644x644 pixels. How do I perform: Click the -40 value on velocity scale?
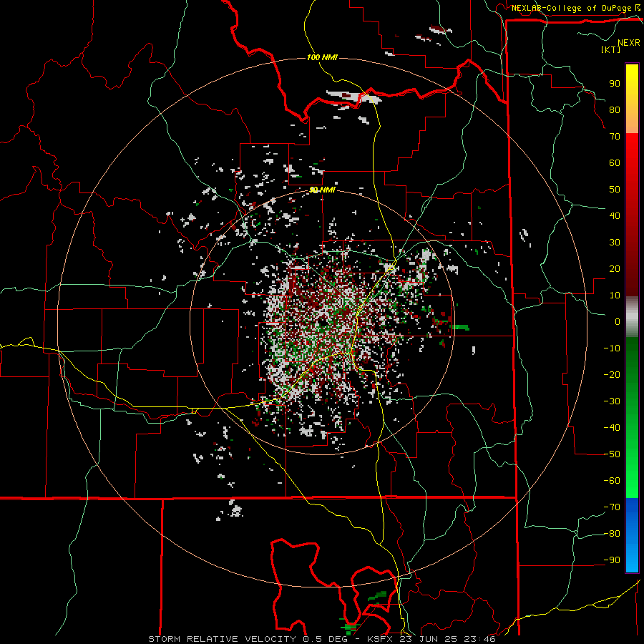pos(612,428)
